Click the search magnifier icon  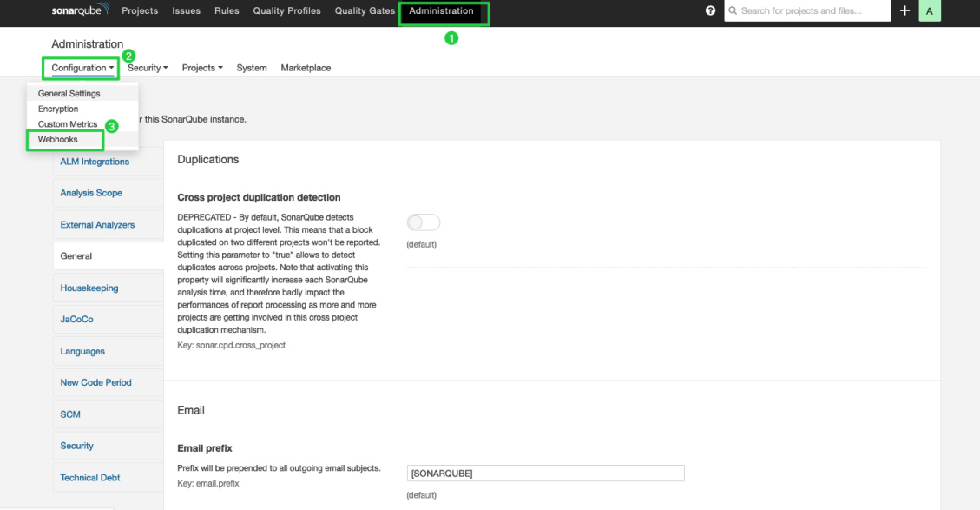point(733,10)
